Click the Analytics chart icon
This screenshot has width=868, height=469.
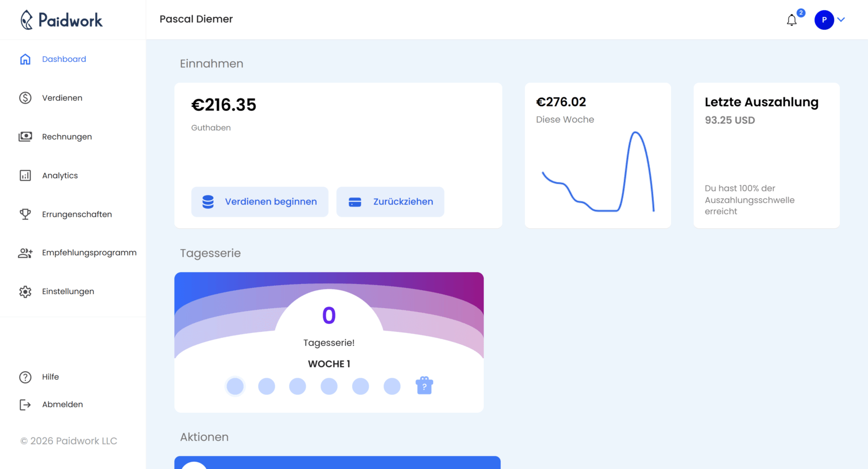coord(25,175)
